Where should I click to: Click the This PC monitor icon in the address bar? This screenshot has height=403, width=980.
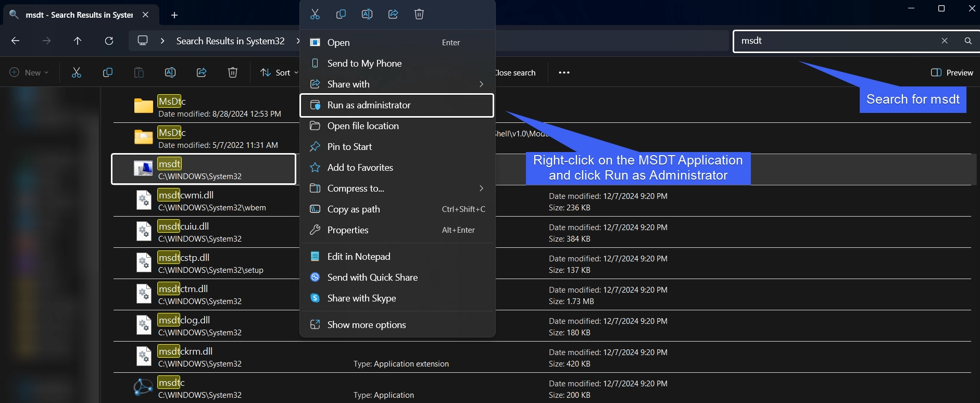click(x=143, y=41)
